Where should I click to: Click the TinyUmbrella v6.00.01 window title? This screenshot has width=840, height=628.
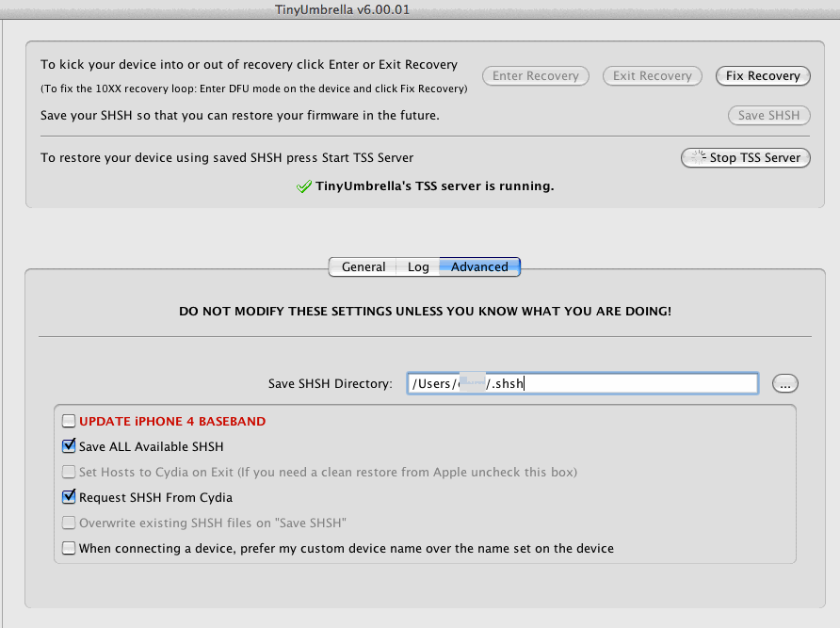(342, 9)
